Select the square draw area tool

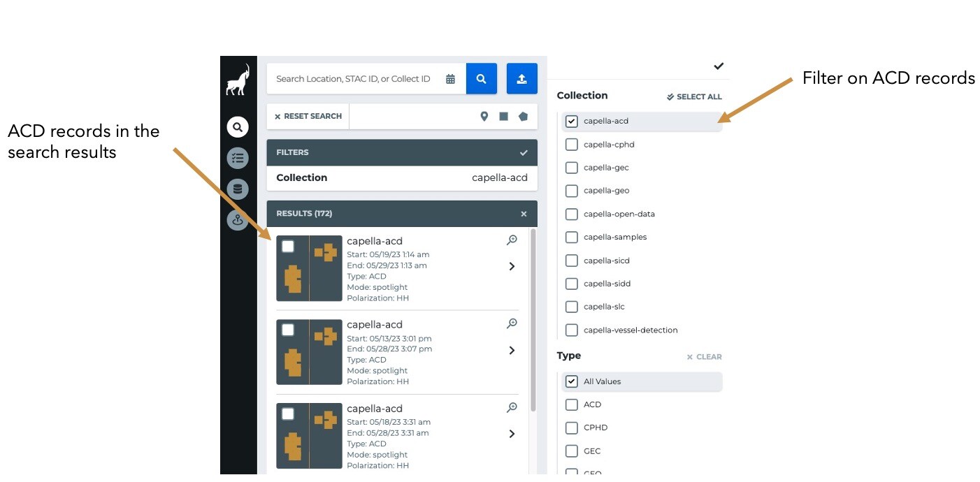[503, 117]
